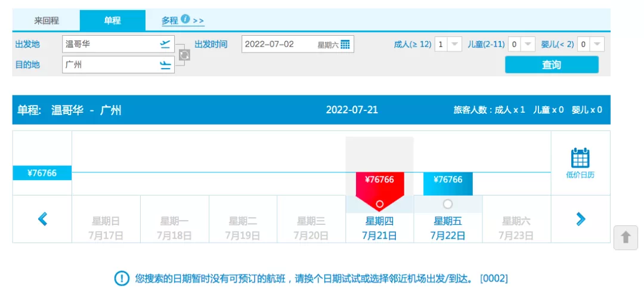This screenshot has width=644, height=300.
Task: Go to next week with the right arrow
Action: point(580,219)
